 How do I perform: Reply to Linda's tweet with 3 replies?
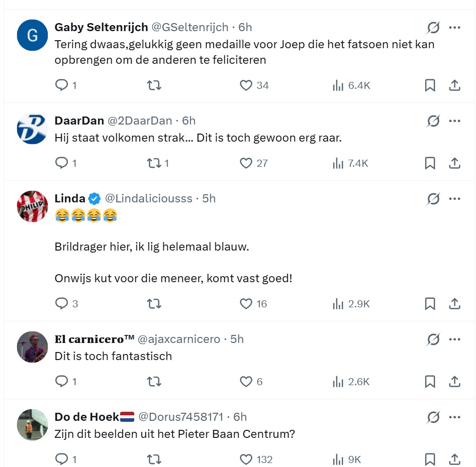pyautogui.click(x=61, y=304)
